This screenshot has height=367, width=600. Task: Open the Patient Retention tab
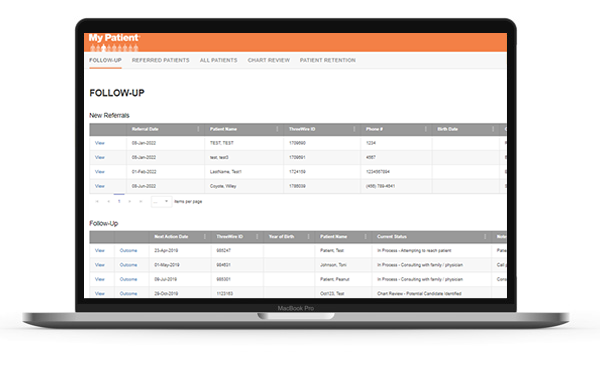328,60
